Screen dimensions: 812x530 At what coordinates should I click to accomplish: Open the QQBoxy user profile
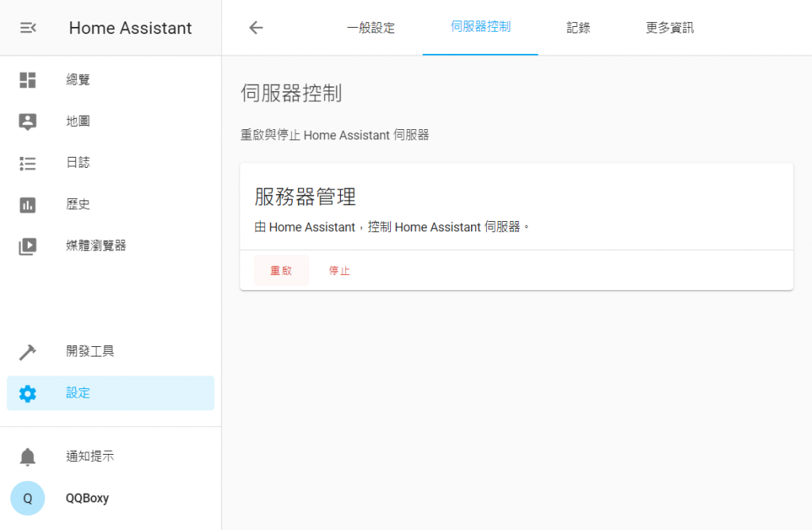(110, 498)
